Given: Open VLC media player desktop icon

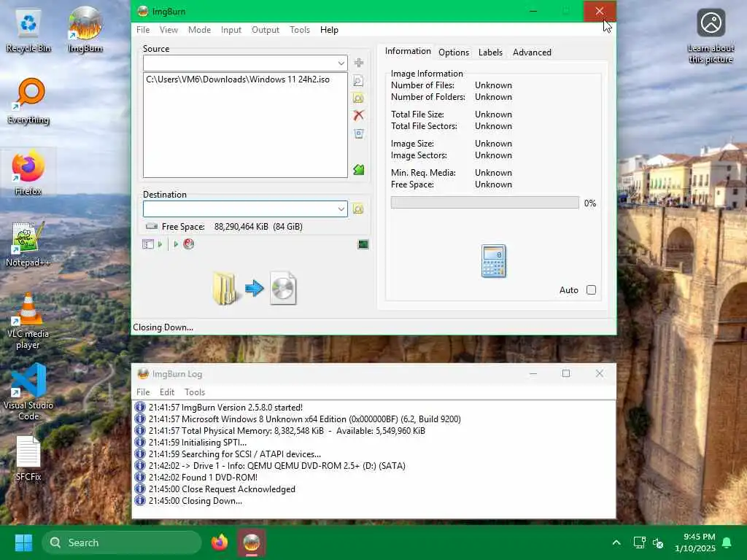Looking at the screenshot, I should (28, 321).
